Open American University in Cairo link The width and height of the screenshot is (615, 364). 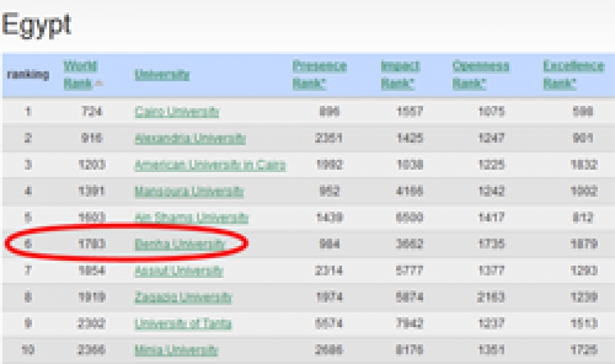[210, 165]
